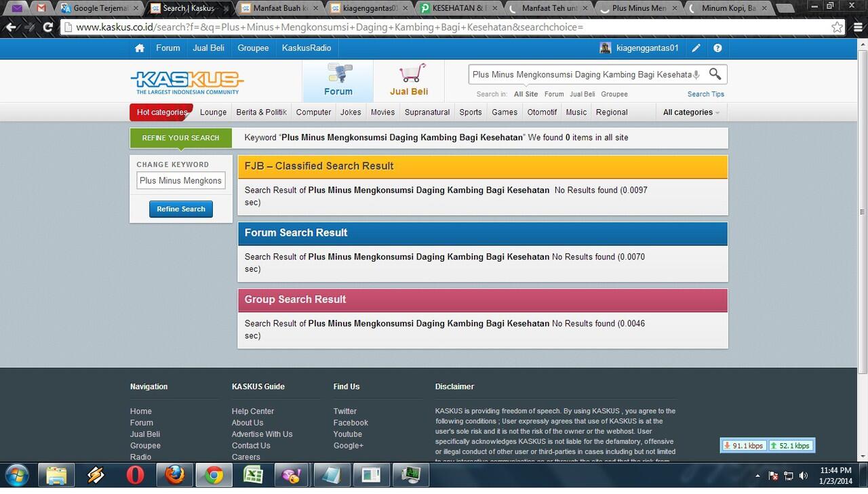Launch Opera from the taskbar

(x=135, y=476)
